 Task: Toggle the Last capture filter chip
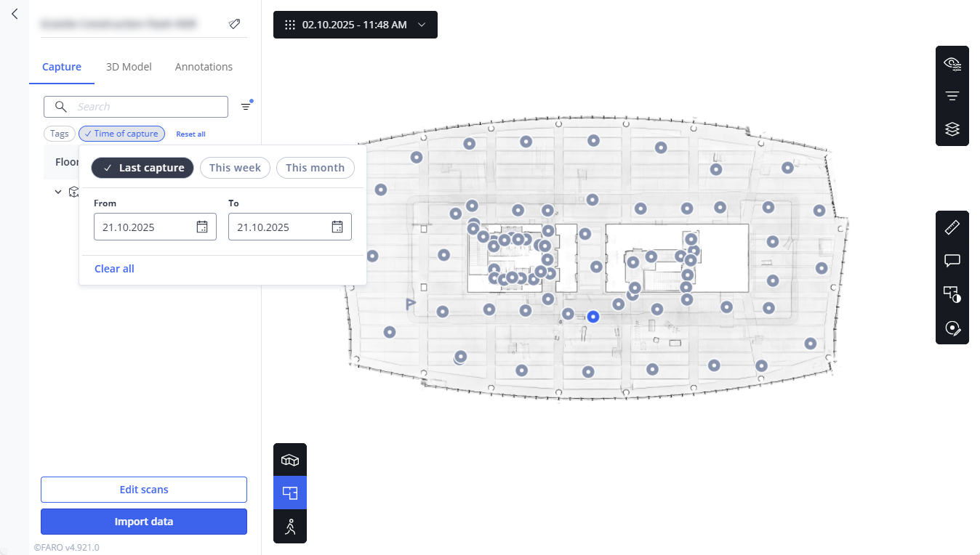point(142,168)
